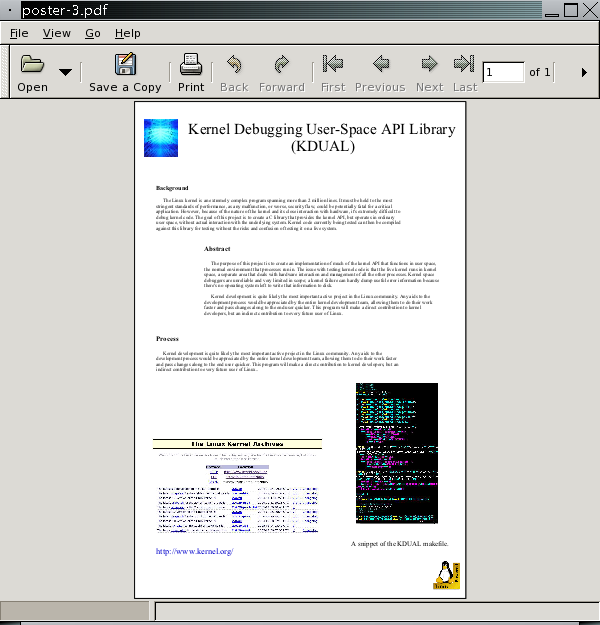Click the 'of 1' page count label
Screen dimensions: 600x625
coord(539,72)
